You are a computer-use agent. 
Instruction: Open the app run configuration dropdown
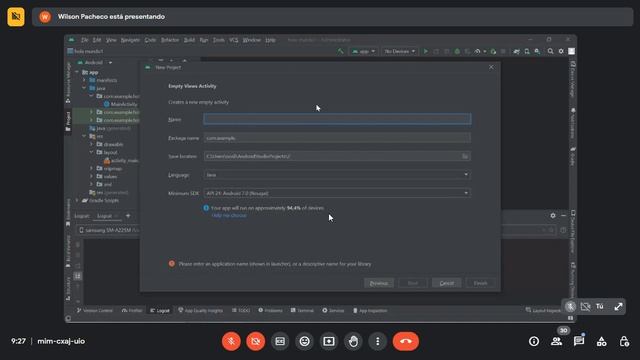click(363, 51)
